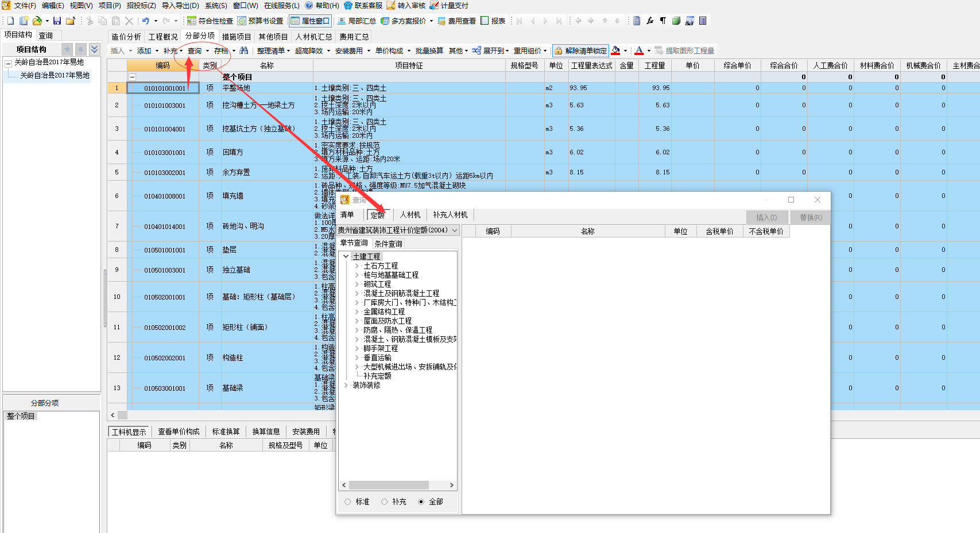Expand the 屋面及防水工程 tree node

357,321
